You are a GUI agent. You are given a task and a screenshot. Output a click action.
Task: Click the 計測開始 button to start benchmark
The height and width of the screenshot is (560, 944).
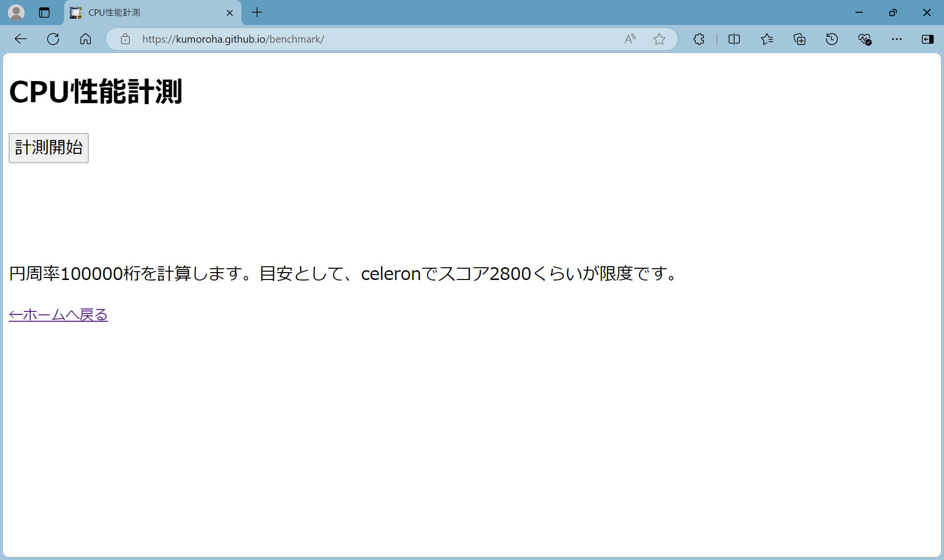[49, 148]
